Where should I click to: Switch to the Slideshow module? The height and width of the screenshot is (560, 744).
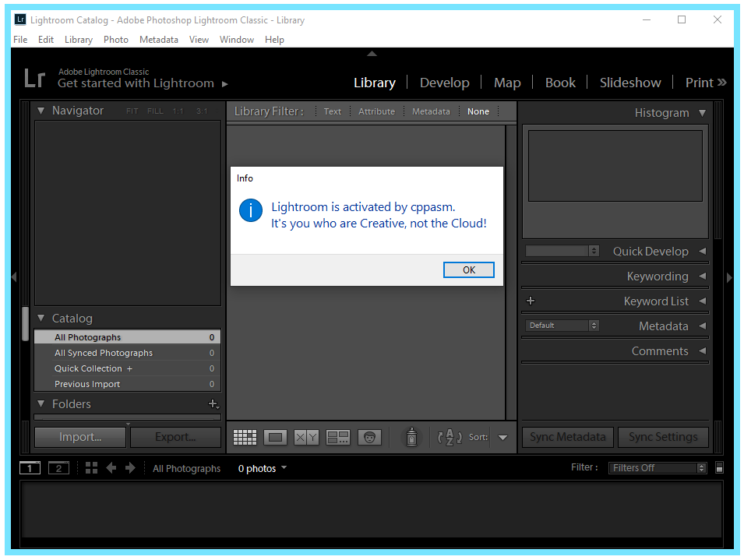pyautogui.click(x=630, y=83)
